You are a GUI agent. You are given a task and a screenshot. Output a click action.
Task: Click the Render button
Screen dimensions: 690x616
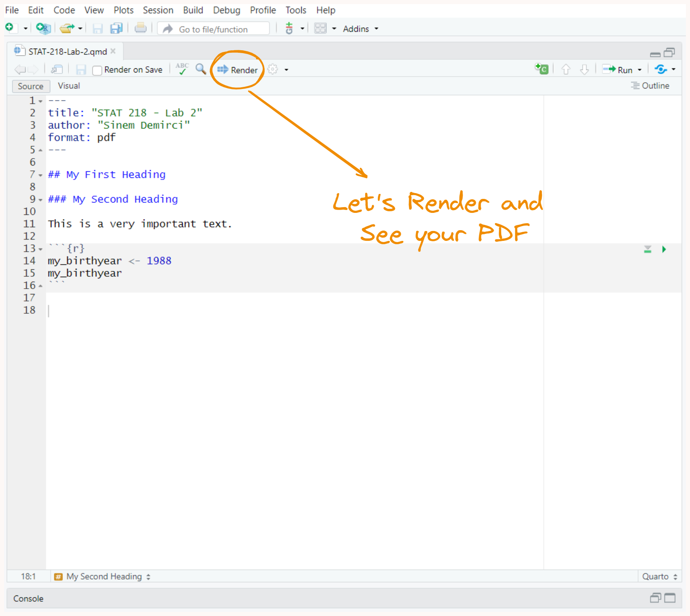[x=238, y=70]
